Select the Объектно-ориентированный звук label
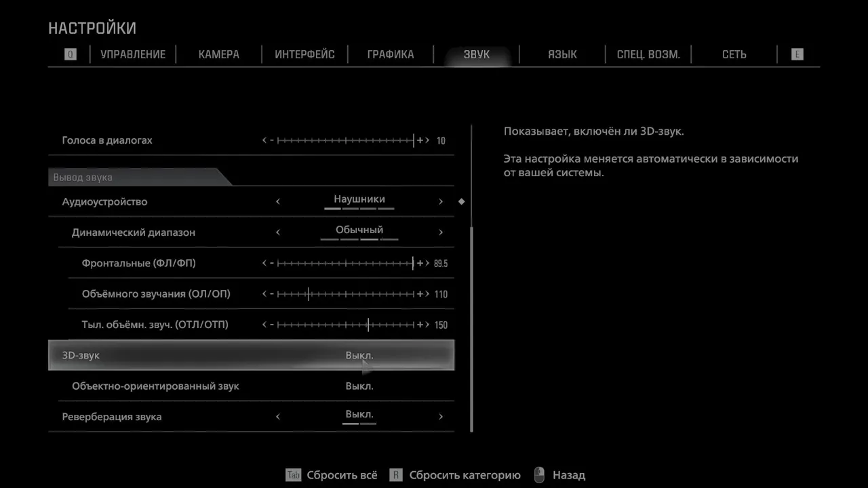Image resolution: width=868 pixels, height=488 pixels. pyautogui.click(x=155, y=386)
